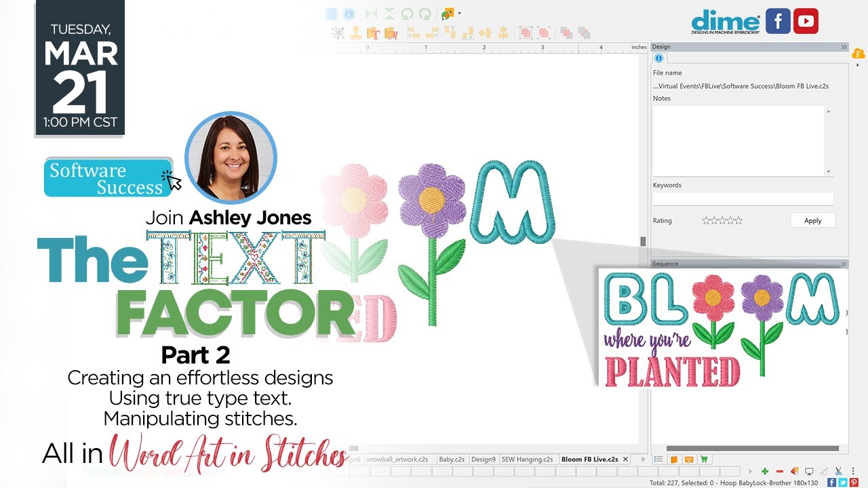Select the stamp tool icon
This screenshot has height=488, width=868.
[355, 33]
